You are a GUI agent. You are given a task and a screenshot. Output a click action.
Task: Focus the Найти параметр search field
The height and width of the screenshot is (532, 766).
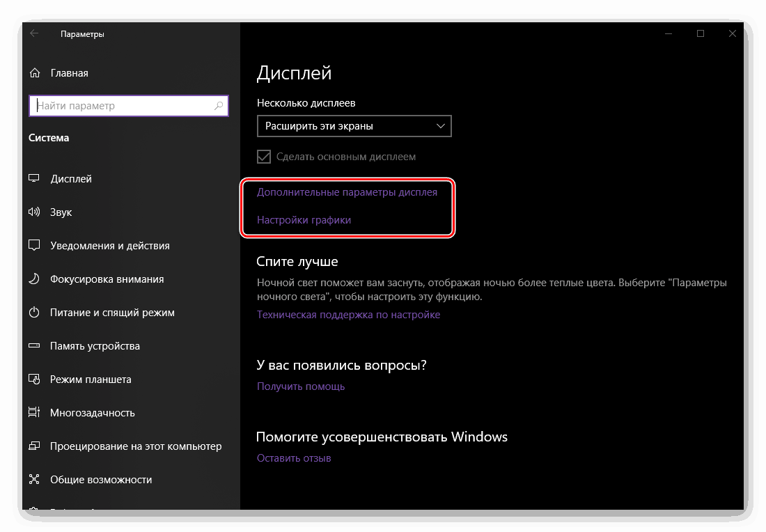point(122,106)
